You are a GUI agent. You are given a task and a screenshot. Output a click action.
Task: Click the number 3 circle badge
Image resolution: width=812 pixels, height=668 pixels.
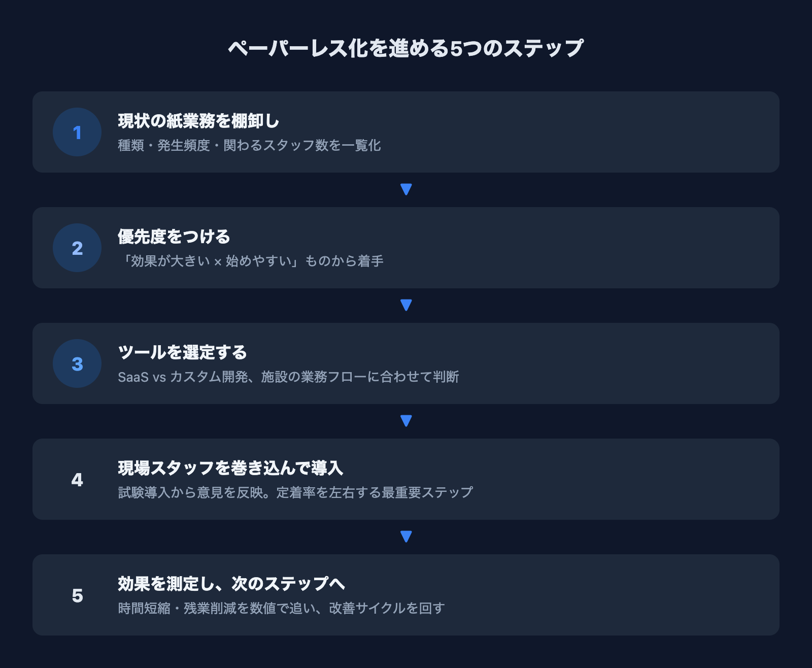(77, 363)
